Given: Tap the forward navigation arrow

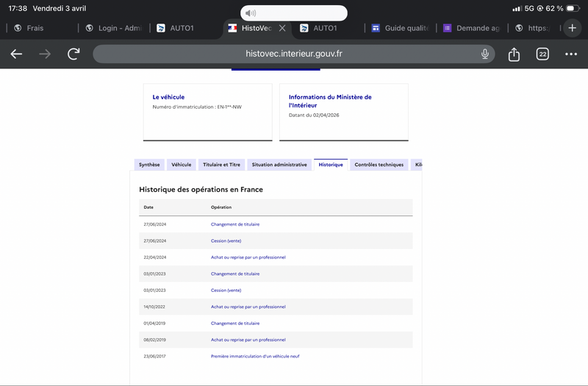Looking at the screenshot, I should (x=45, y=54).
